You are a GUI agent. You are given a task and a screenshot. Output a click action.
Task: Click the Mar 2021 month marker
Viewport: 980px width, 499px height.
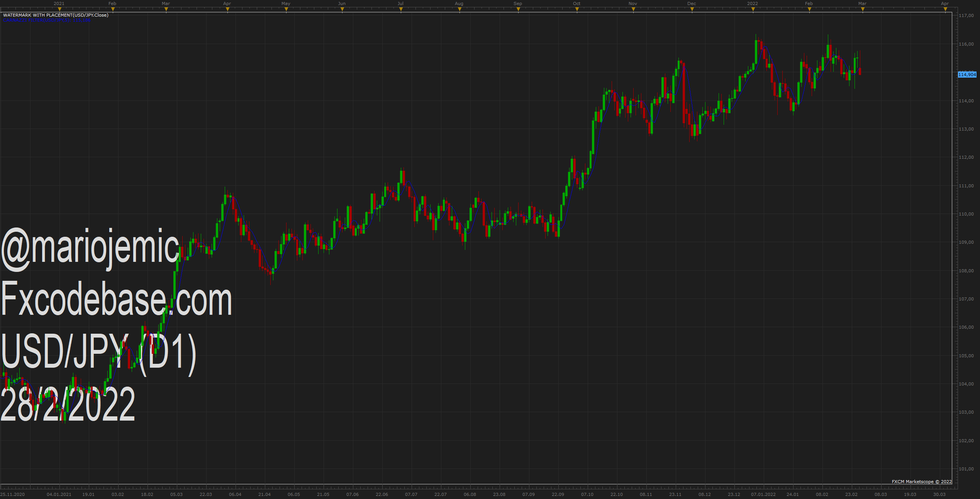[x=166, y=3]
